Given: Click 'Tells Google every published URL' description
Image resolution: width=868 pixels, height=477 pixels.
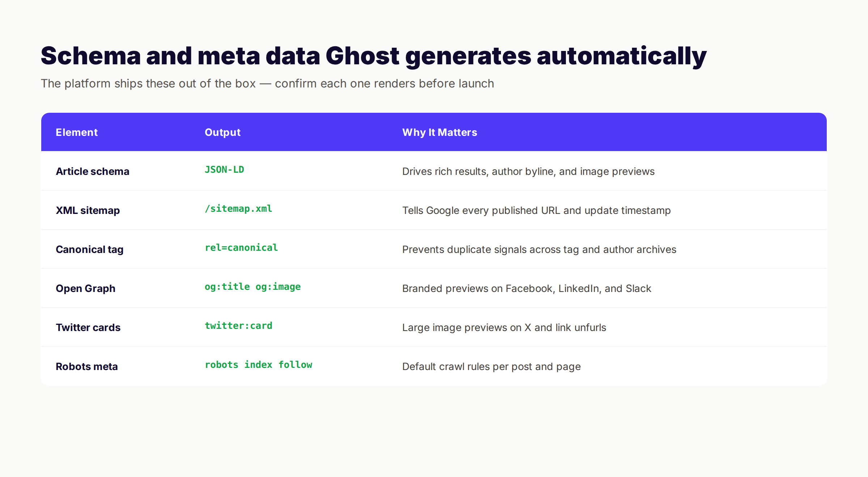Looking at the screenshot, I should [x=536, y=210].
